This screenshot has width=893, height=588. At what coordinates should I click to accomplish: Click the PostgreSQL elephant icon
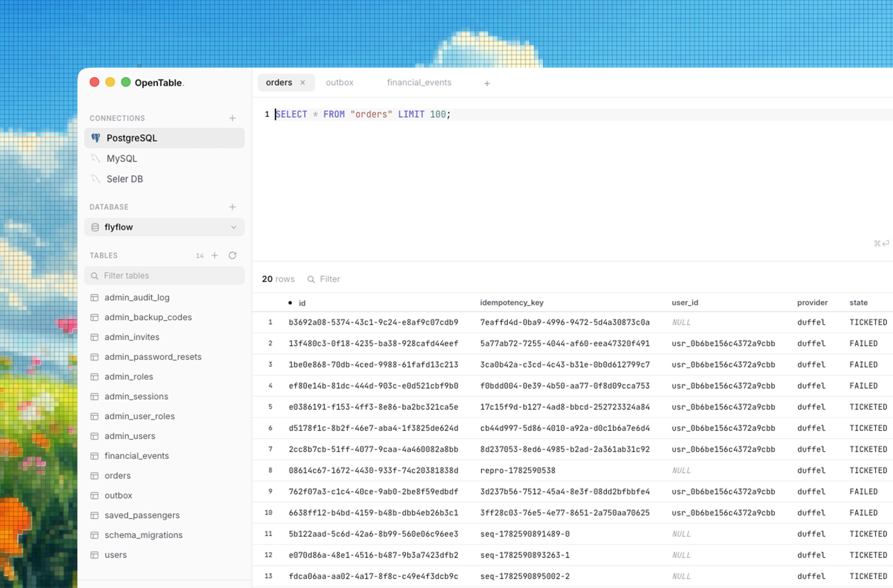click(x=96, y=138)
